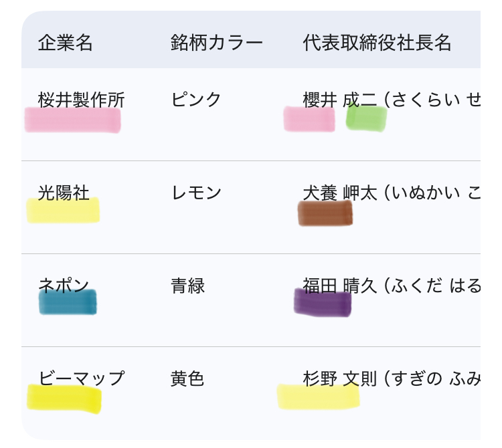
Task: Click the 青緑 brand color cell
Action: pos(187,286)
